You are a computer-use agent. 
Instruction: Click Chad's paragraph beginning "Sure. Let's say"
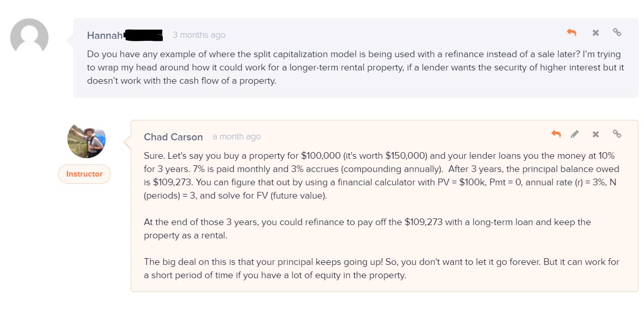(x=382, y=176)
